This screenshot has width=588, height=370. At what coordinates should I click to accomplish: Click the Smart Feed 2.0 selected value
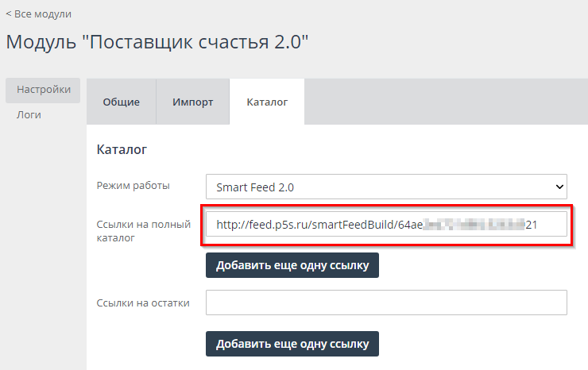(255, 187)
